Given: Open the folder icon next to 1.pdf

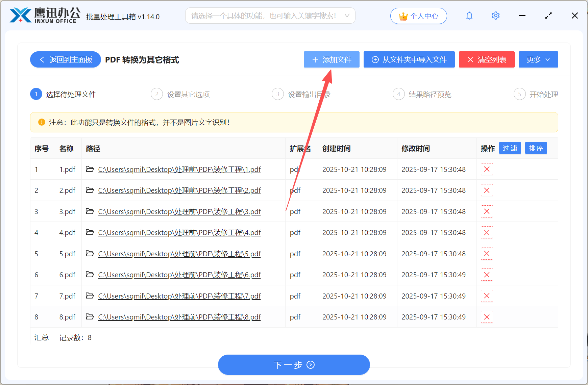Looking at the screenshot, I should pos(89,169).
